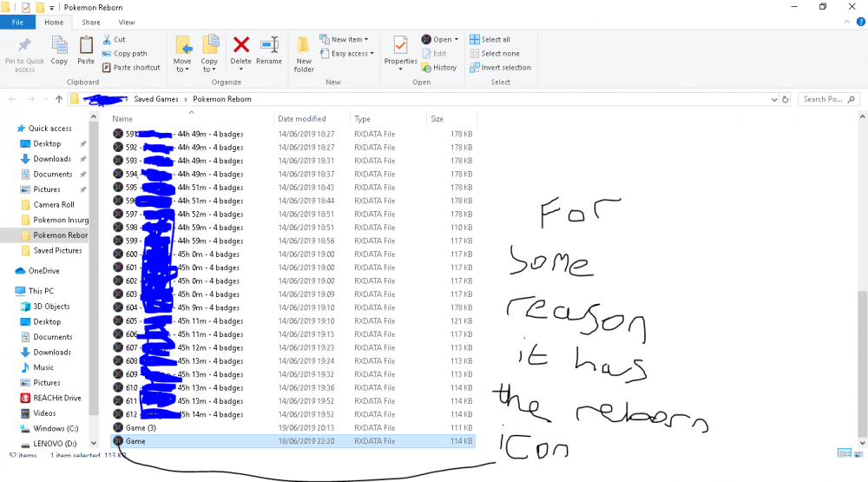Open the New item dropdown
The image size is (868, 482).
(x=345, y=40)
